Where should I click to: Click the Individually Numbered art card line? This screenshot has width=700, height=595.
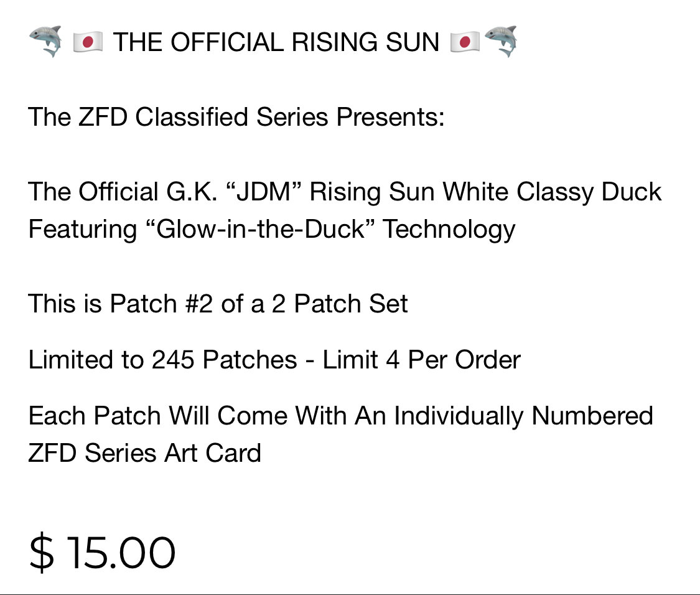click(340, 416)
